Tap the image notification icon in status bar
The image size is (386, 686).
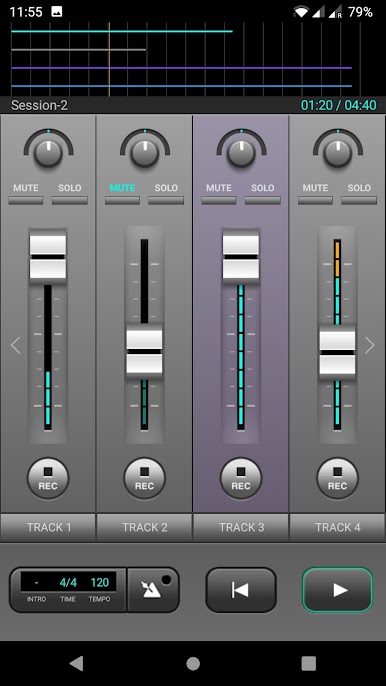tap(56, 12)
